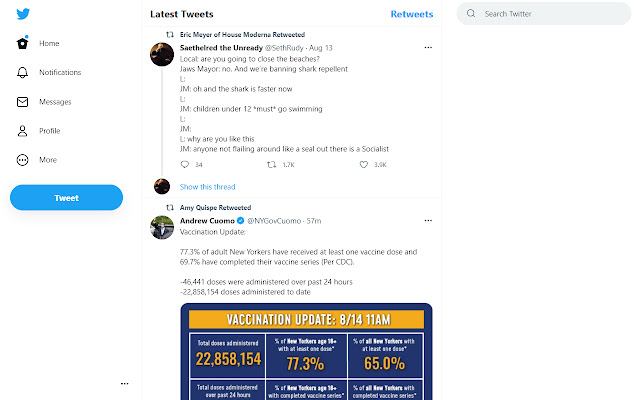Open options menu on Saethelred's tweet
The image size is (640, 400).
(428, 47)
